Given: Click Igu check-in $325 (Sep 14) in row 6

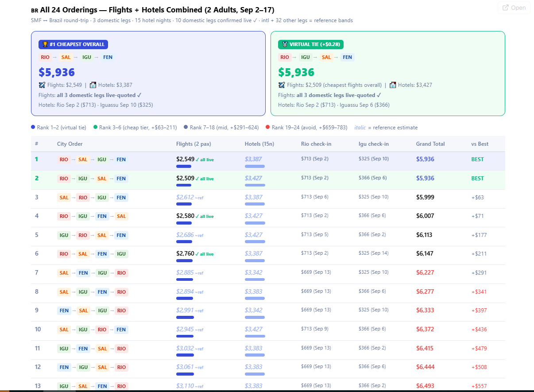Looking at the screenshot, I should [x=374, y=253].
